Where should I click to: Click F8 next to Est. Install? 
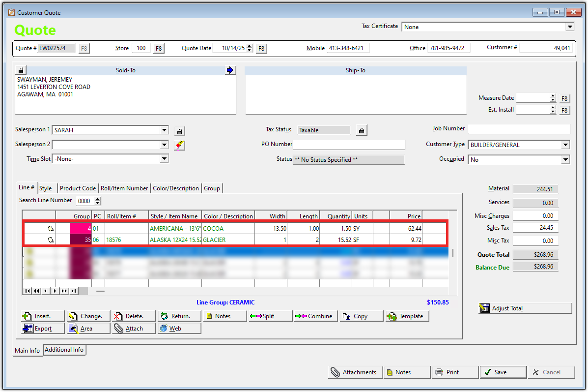click(x=564, y=110)
